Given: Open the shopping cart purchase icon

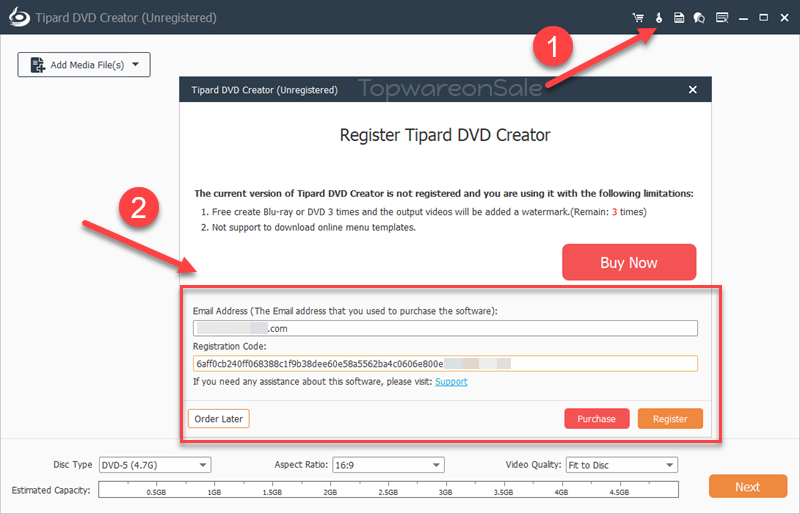Looking at the screenshot, I should [x=638, y=18].
